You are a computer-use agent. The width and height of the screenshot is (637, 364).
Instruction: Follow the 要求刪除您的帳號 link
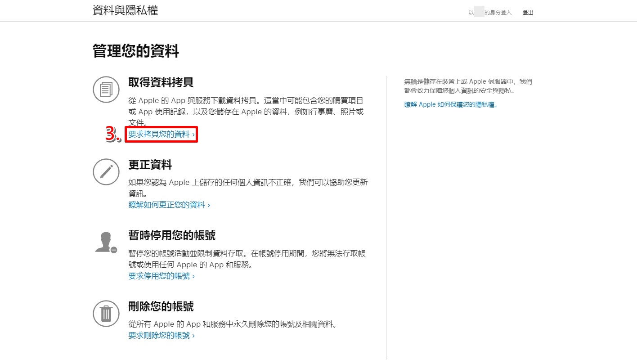[161, 335]
